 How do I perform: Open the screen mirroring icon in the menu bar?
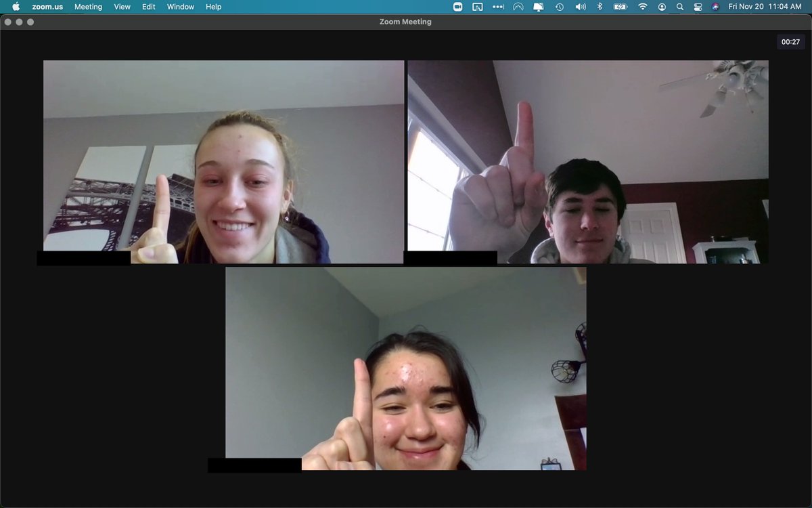(478, 7)
